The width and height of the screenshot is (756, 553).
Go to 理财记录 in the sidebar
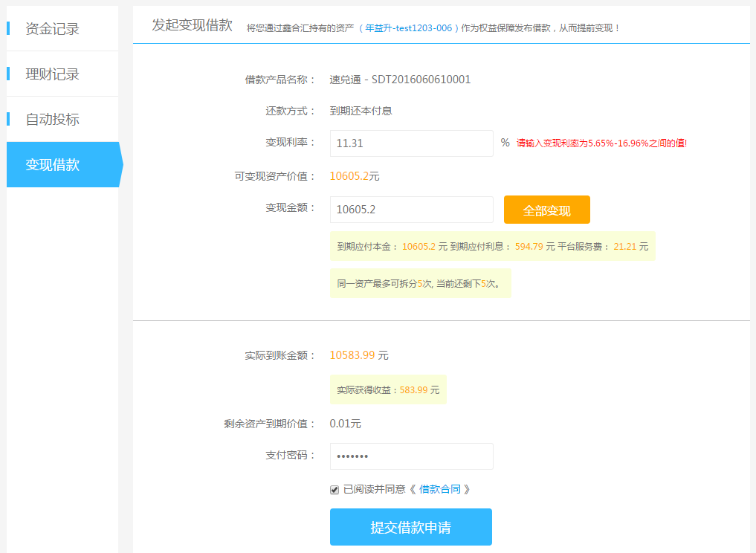click(52, 74)
